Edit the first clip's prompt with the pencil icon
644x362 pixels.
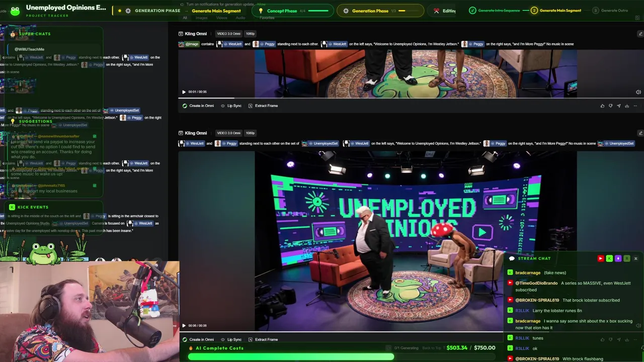point(640,34)
